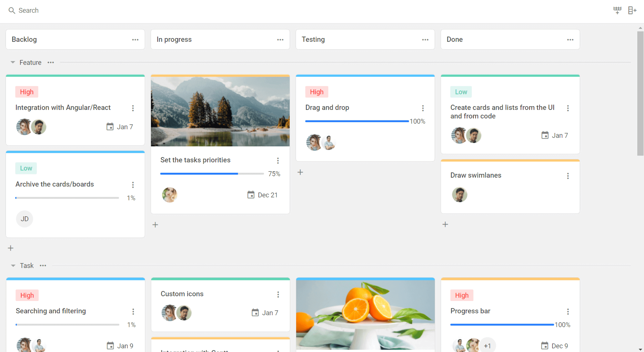Open the Testing column three-dot menu

[x=425, y=40]
